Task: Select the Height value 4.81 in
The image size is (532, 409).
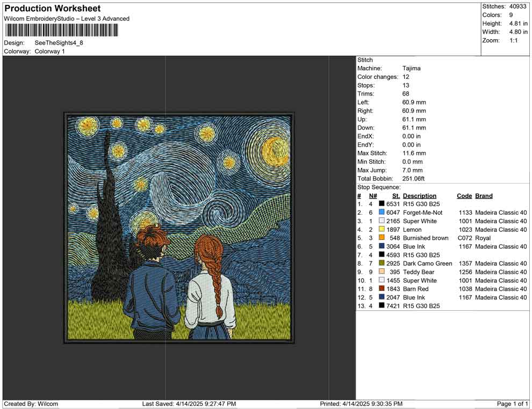Action: coord(518,24)
